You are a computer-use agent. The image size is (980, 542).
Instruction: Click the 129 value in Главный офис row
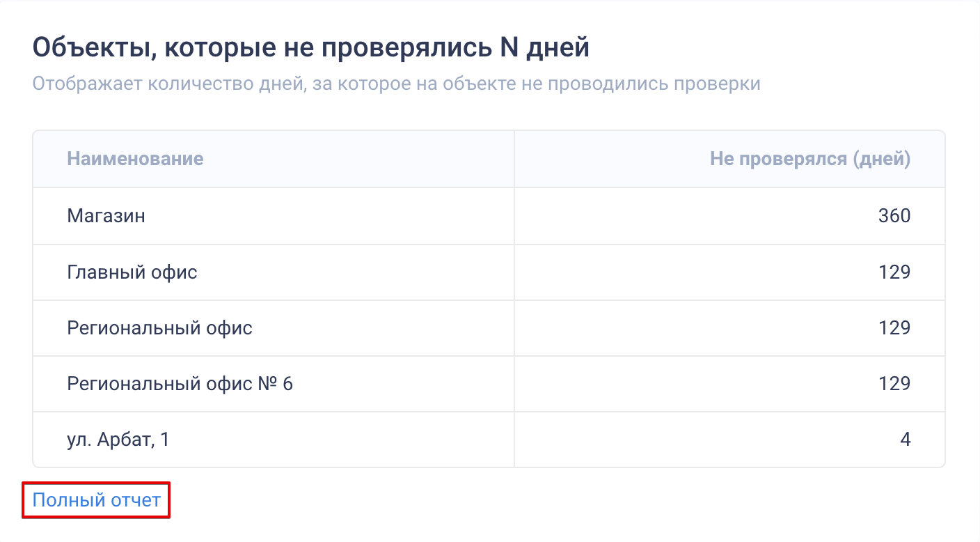coord(894,272)
